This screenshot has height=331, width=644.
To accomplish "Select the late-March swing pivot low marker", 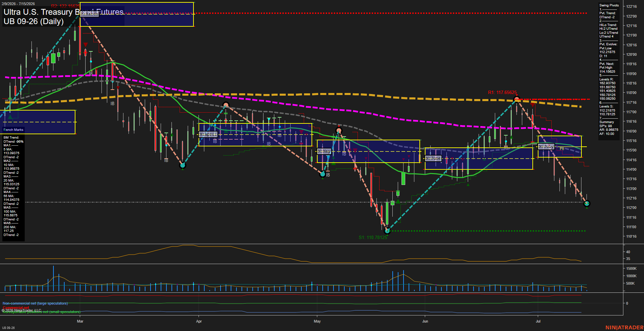I will [183, 165].
